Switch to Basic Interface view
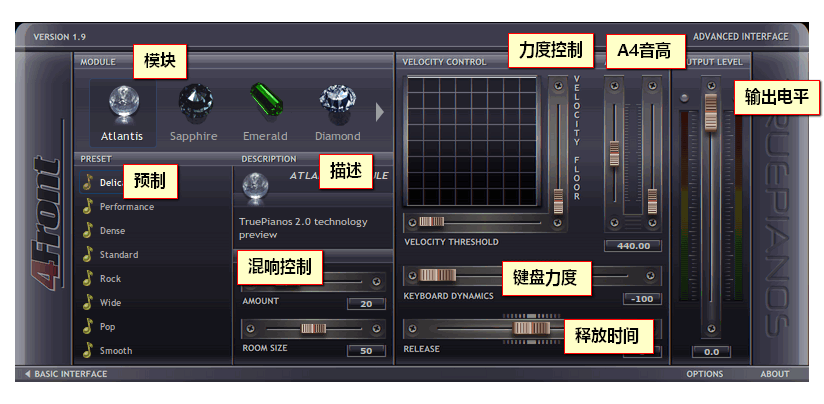The height and width of the screenshot is (404, 824). pyautogui.click(x=66, y=374)
